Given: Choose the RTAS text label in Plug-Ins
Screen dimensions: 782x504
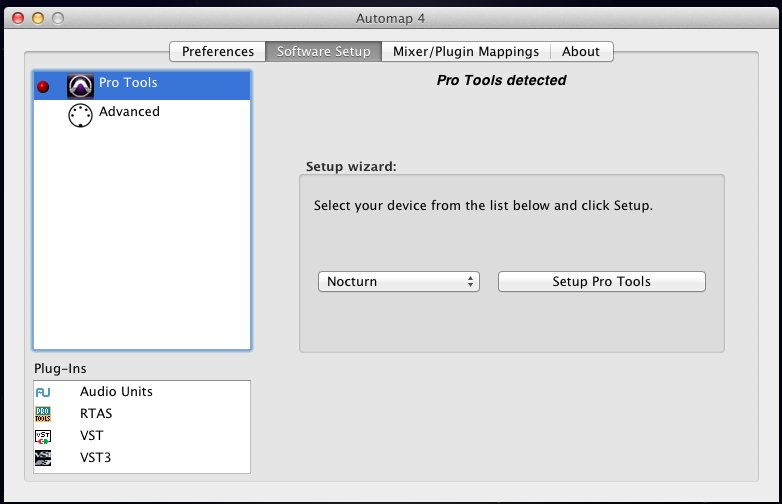Looking at the screenshot, I should 97,414.
